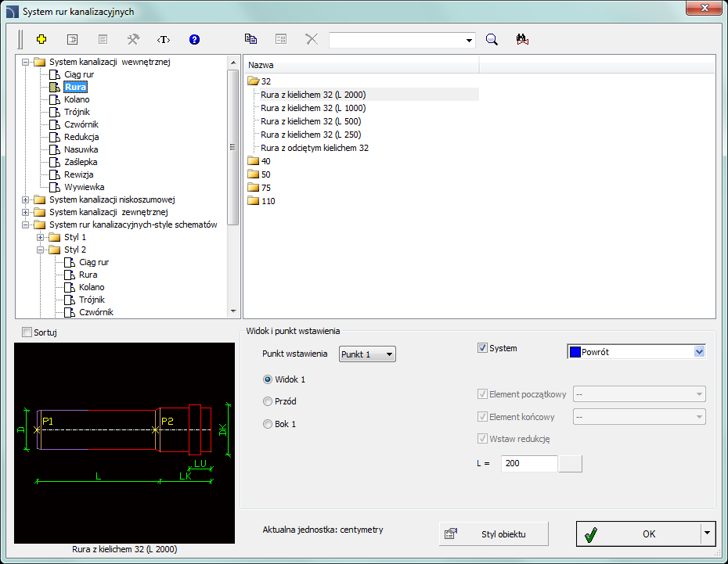Select Kolano under System kanalizacji wewnętrznej

(77, 99)
